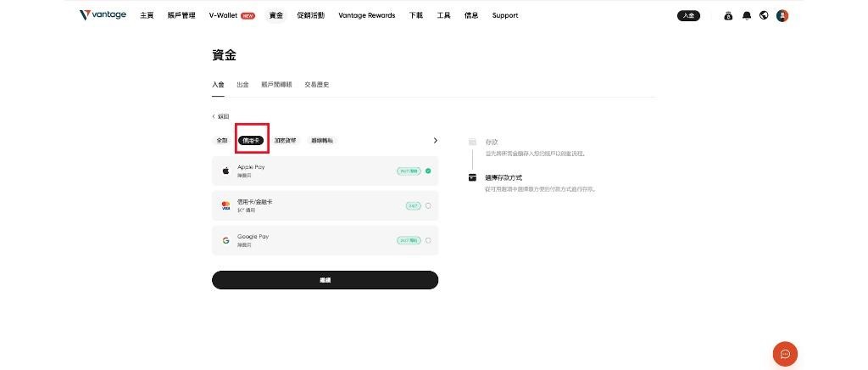Open the language globe icon
Screen dimensions: 868x370
click(764, 15)
